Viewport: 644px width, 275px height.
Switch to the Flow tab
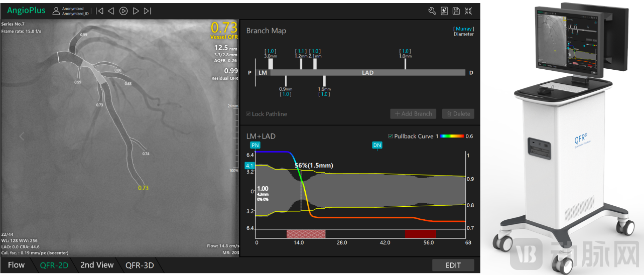point(16,265)
